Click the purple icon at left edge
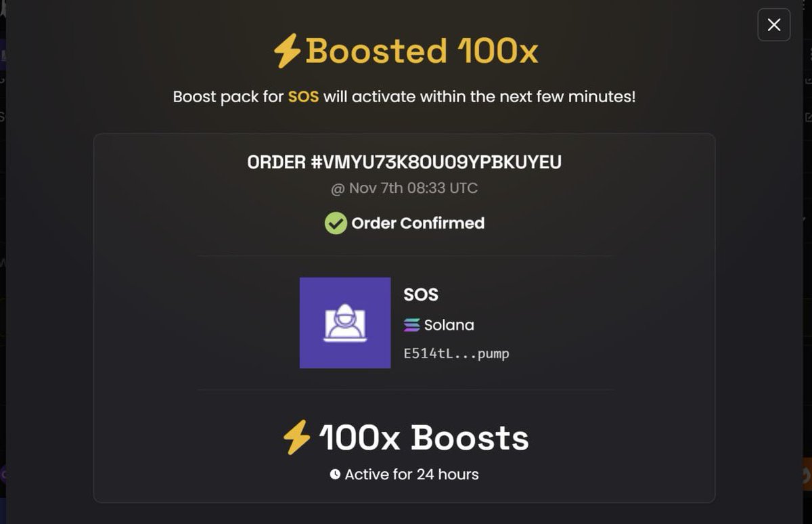 [3, 474]
